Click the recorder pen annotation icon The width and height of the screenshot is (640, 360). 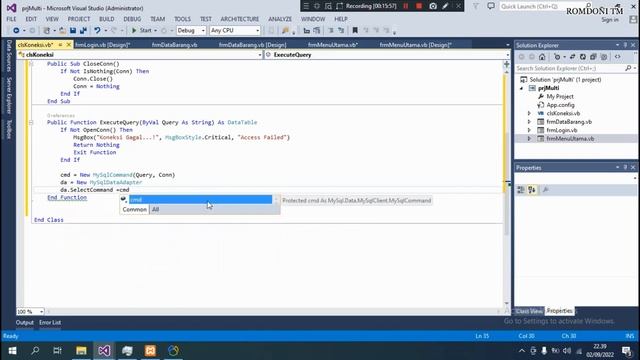coord(445,6)
